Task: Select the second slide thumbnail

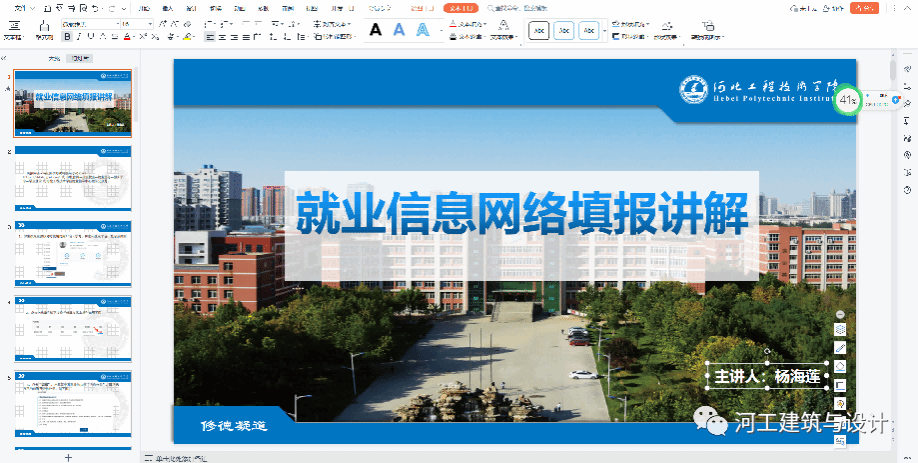Action: (x=72, y=178)
